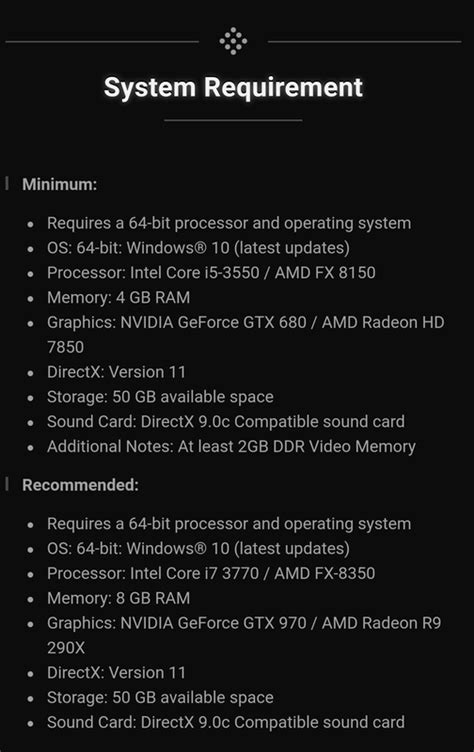
Task: Click the first 'Requires a 64-bit processor' line
Action: (x=229, y=223)
